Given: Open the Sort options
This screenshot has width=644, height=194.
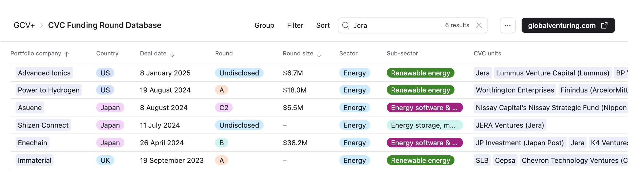Looking at the screenshot, I should click(323, 25).
